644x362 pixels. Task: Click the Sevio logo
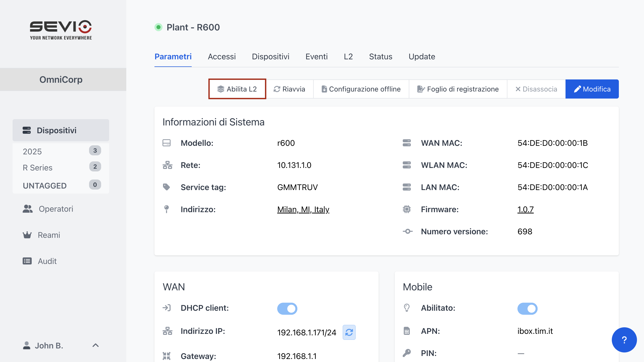point(61,30)
